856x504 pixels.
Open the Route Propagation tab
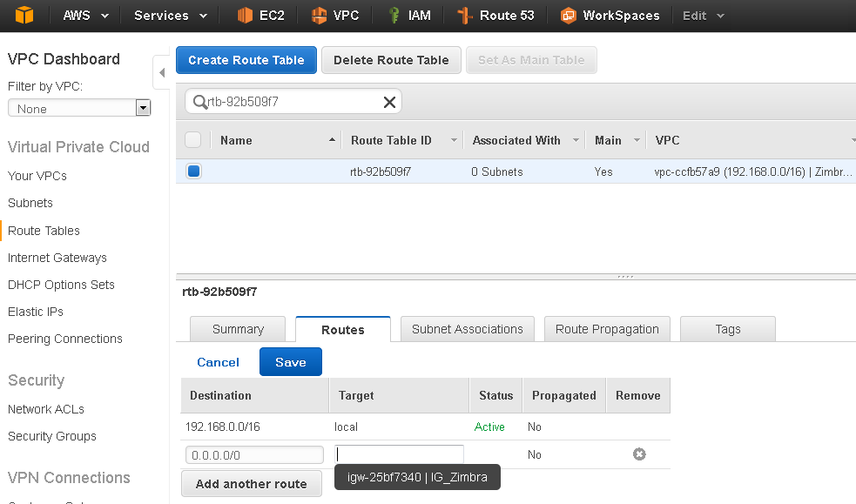tap(607, 329)
